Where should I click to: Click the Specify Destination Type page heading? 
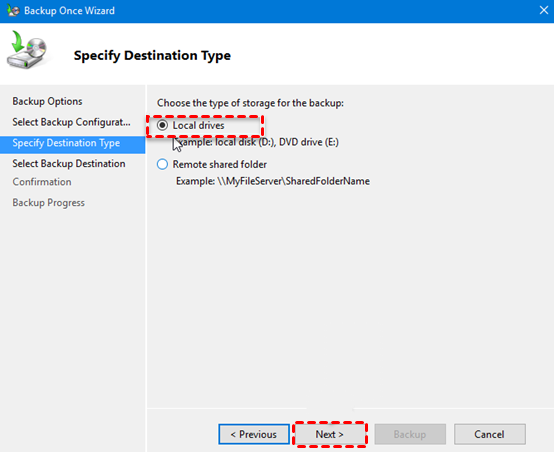click(x=152, y=55)
